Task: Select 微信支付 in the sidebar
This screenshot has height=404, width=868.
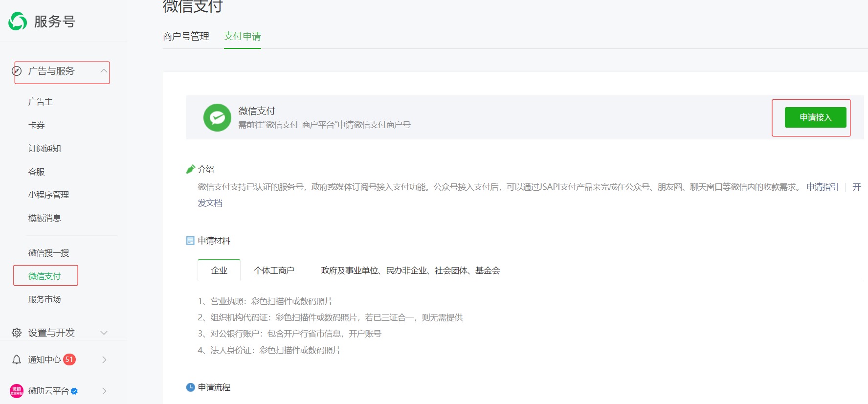Action: 45,276
